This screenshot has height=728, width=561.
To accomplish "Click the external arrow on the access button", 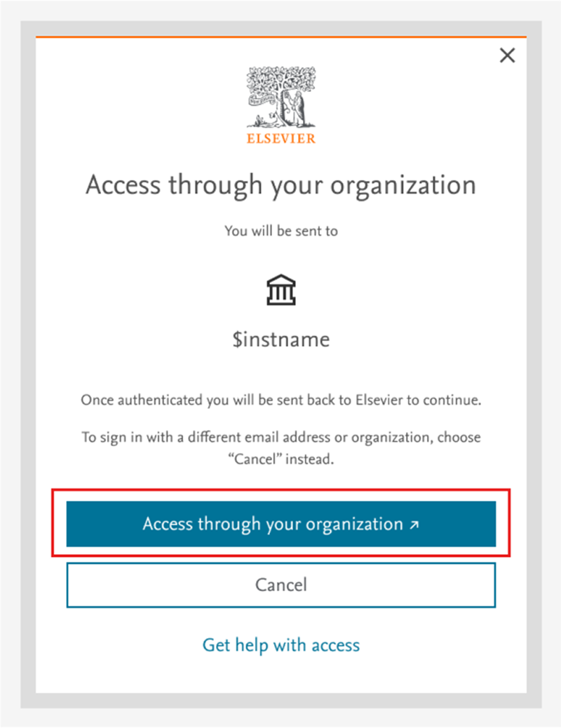I will coord(414,525).
